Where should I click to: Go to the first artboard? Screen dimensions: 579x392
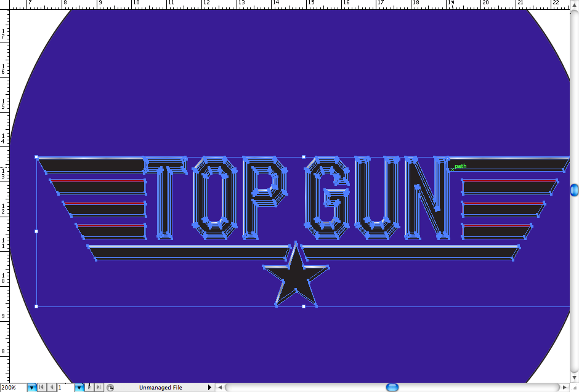(x=42, y=388)
